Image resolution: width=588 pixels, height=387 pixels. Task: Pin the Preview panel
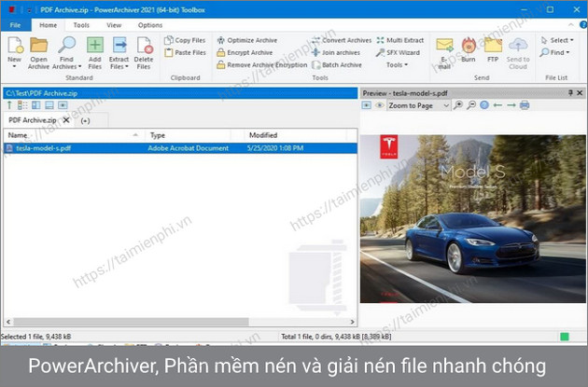pos(570,92)
